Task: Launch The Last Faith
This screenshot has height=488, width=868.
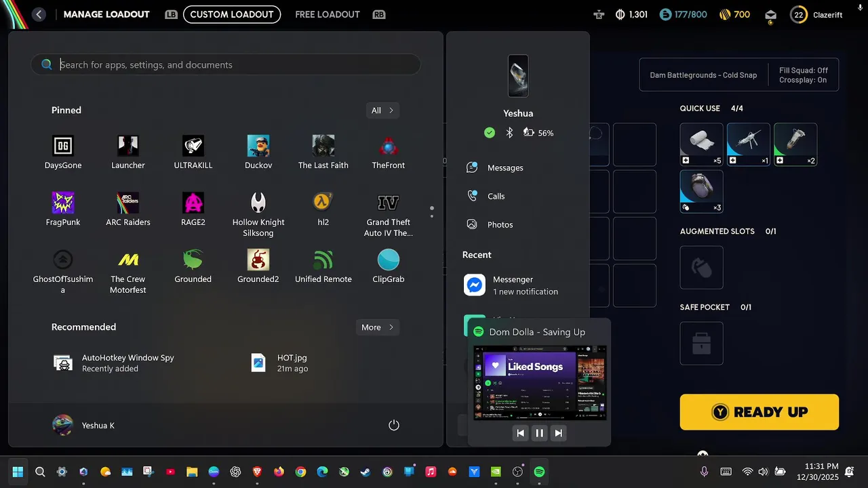Action: [x=323, y=152]
